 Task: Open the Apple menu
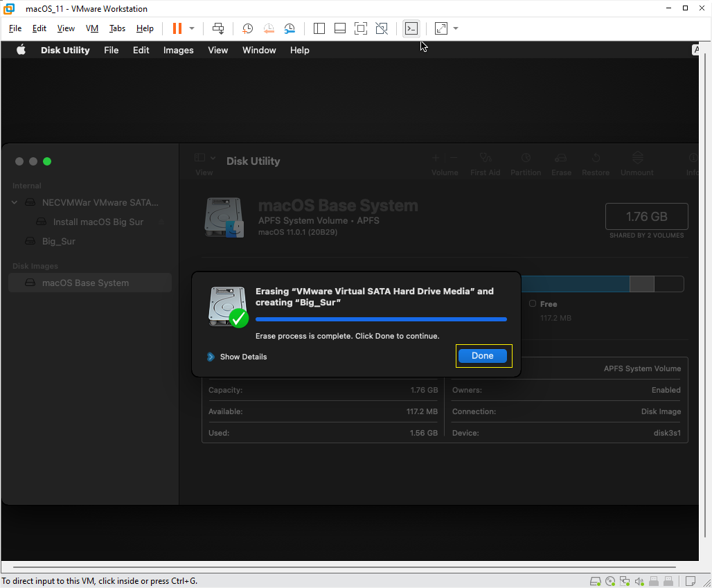coord(21,50)
